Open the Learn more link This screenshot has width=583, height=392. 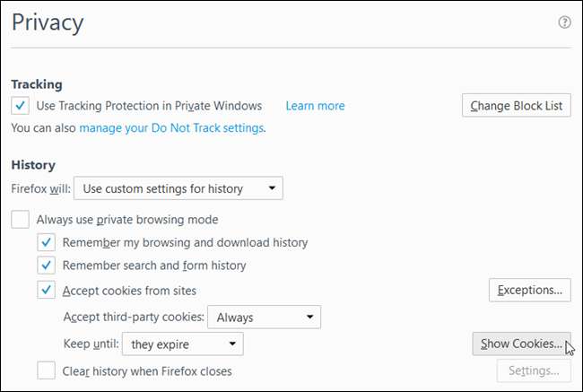[315, 106]
